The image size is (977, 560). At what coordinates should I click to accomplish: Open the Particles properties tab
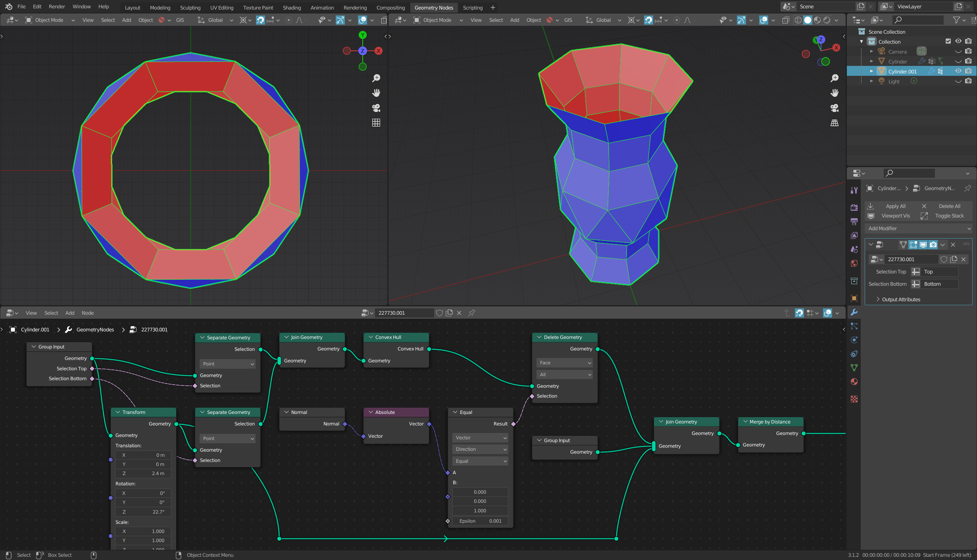tap(854, 326)
